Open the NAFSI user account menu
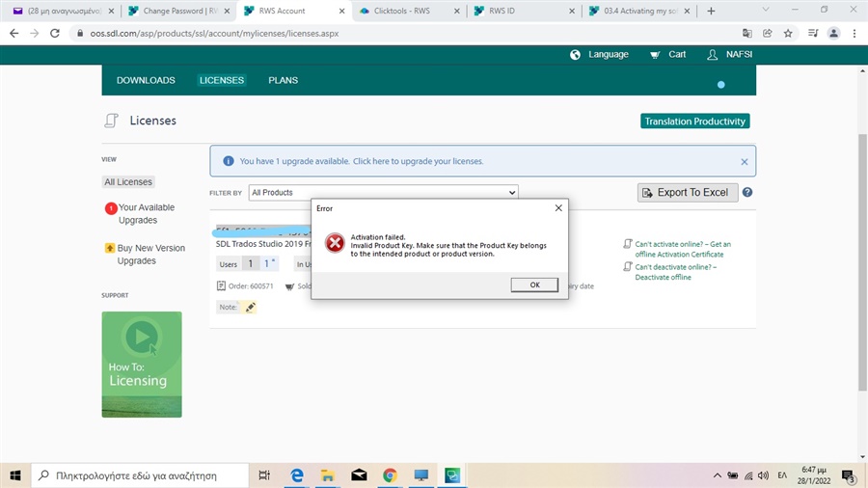This screenshot has width=868, height=488. click(x=730, y=54)
